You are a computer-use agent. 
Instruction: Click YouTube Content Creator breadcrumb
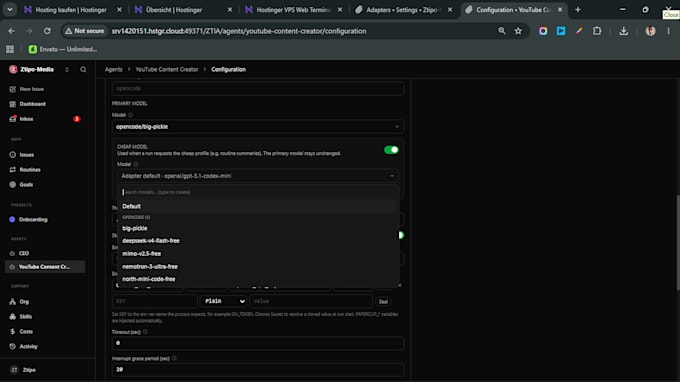coord(167,69)
